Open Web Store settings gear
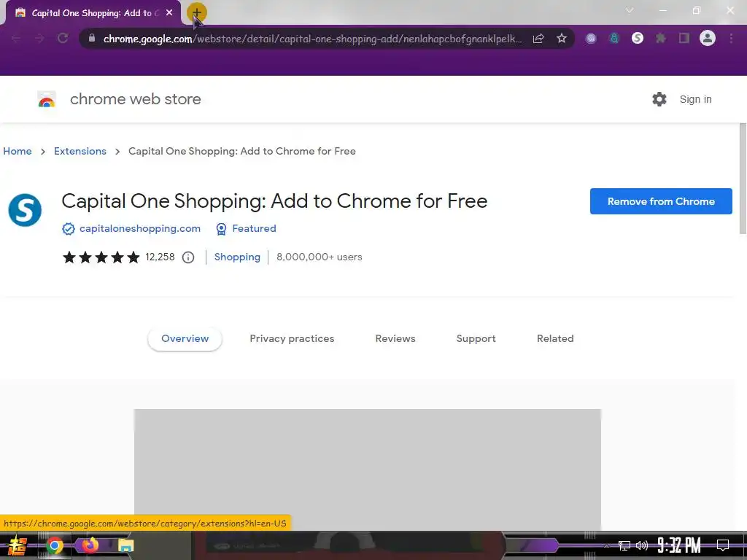Image resolution: width=747 pixels, height=560 pixels. tap(659, 99)
